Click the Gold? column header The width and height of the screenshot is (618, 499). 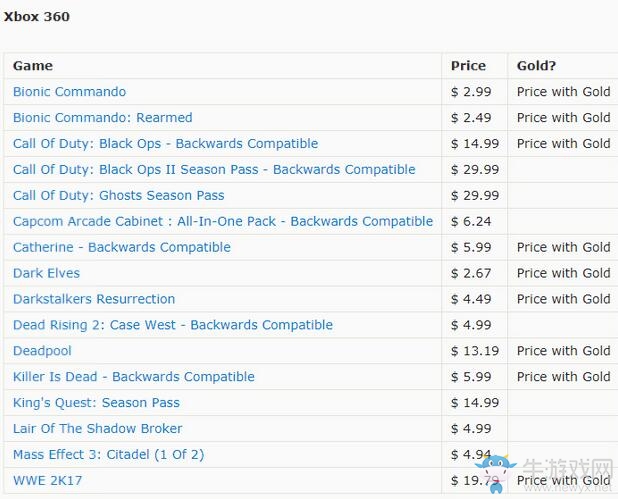[536, 66]
